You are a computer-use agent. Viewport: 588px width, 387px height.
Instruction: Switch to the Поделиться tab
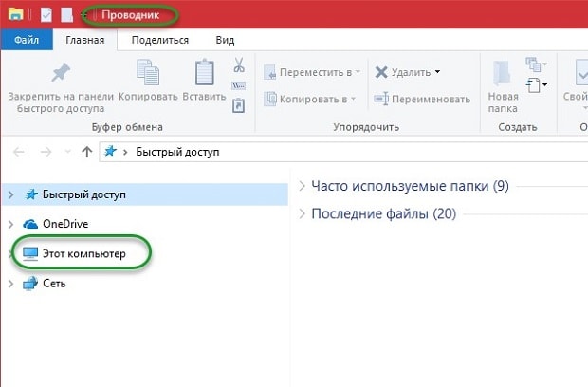(160, 40)
